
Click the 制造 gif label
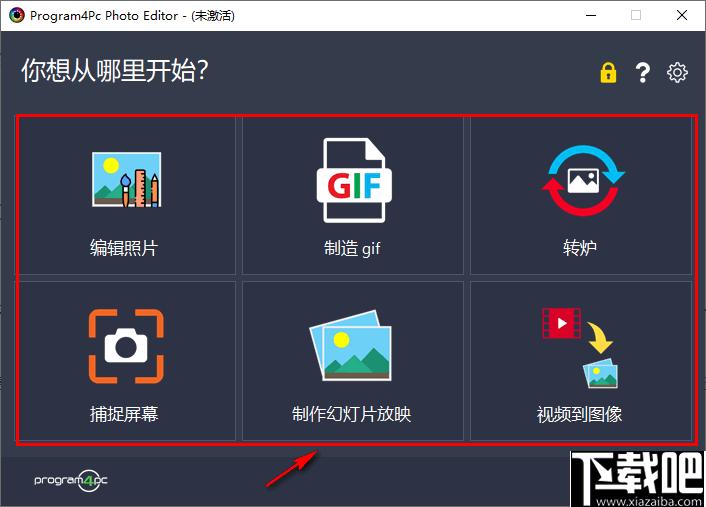pyautogui.click(x=352, y=248)
